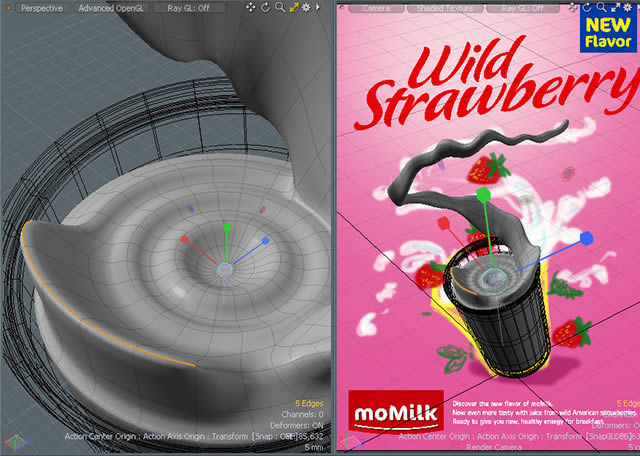The width and height of the screenshot is (640, 456).
Task: Click blue Z-axis handle in Camera viewport
Action: coord(586,238)
